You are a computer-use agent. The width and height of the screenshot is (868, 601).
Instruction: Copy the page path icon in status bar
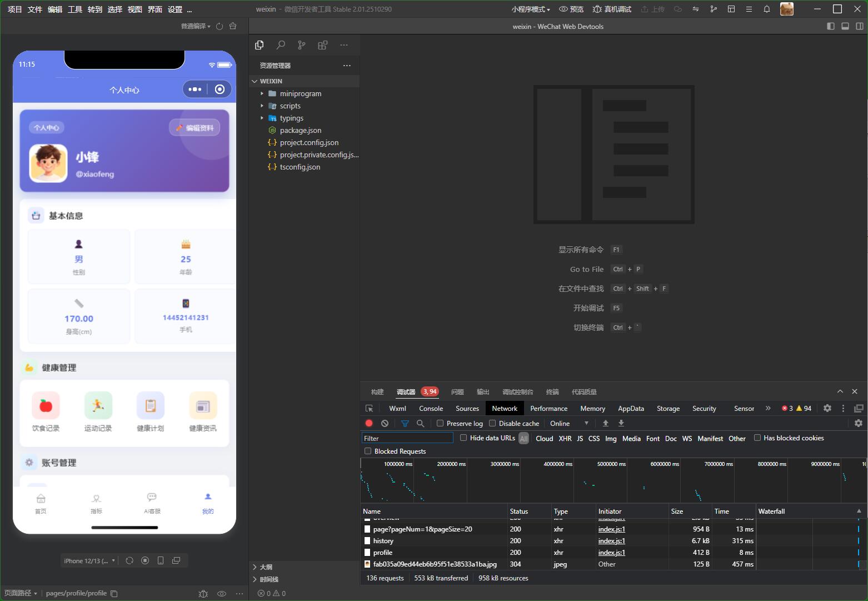[x=114, y=593]
